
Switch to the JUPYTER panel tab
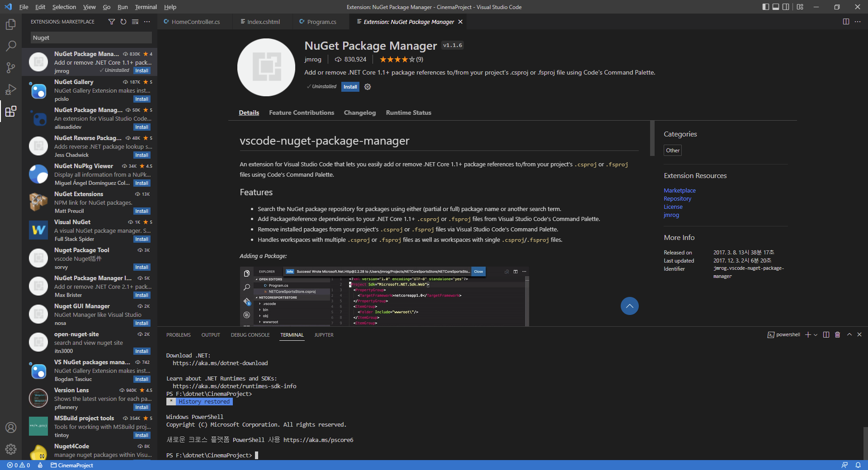[324, 335]
